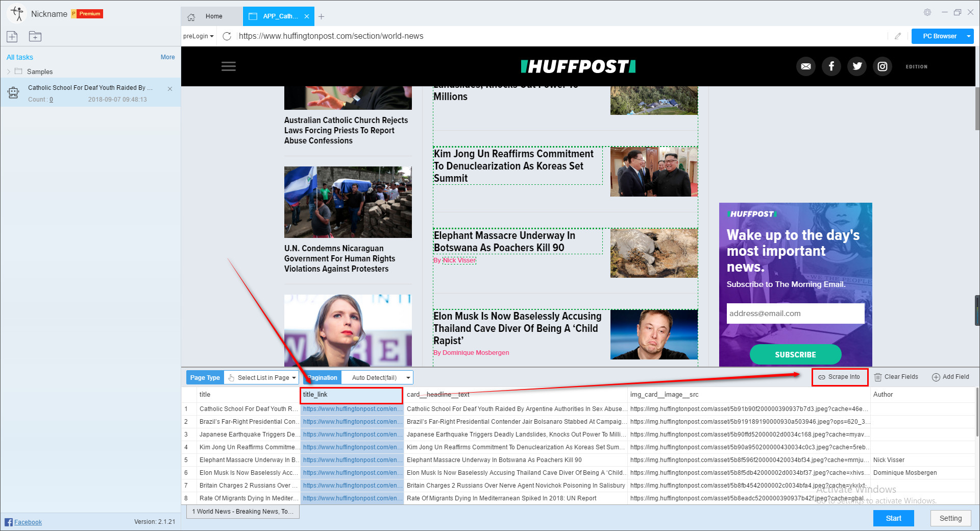980x531 pixels.
Task: Click the edit URL pencil icon
Action: 898,36
